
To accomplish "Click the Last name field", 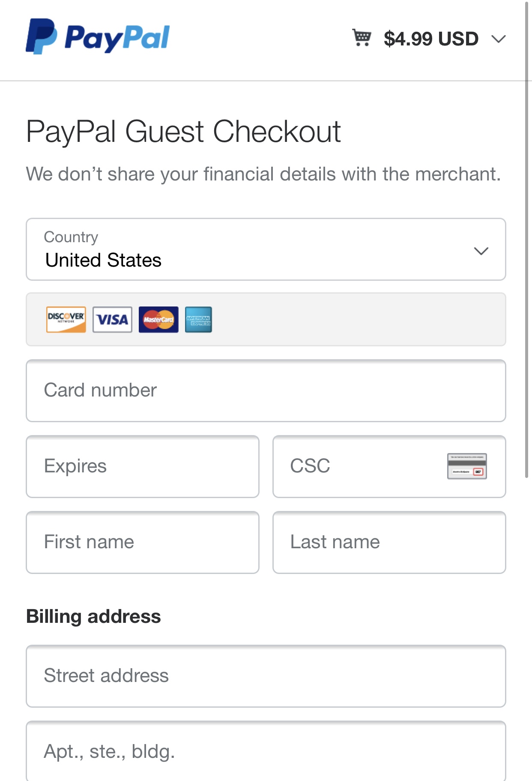I will coord(389,542).
